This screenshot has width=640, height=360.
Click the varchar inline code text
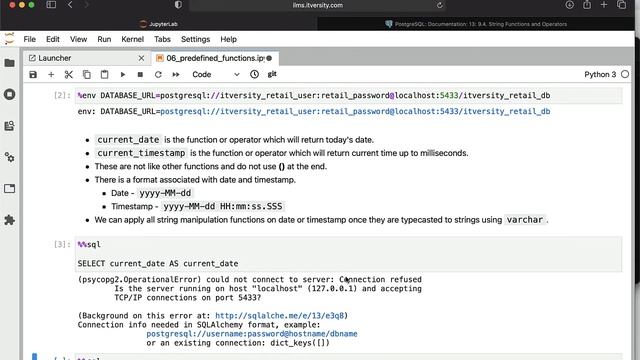(x=524, y=220)
